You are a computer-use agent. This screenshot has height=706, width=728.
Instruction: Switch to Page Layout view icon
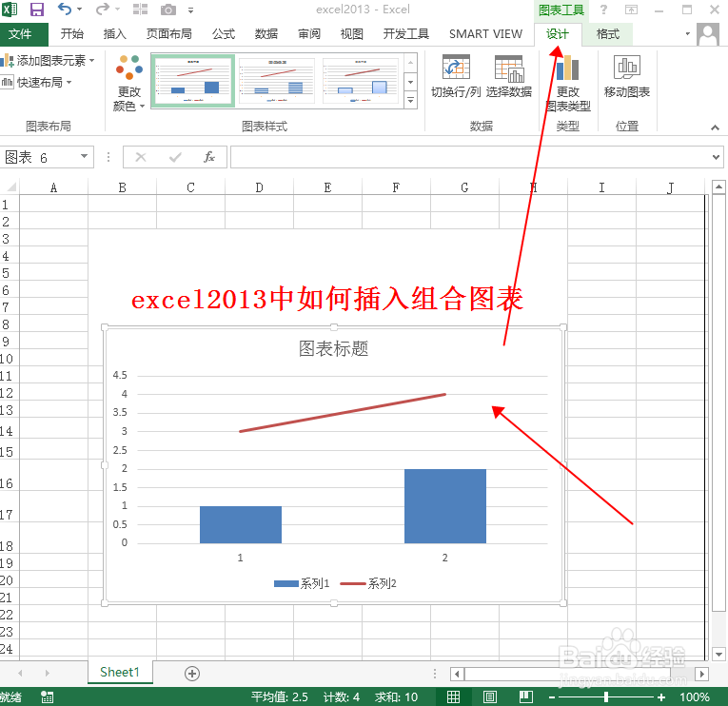point(489,696)
